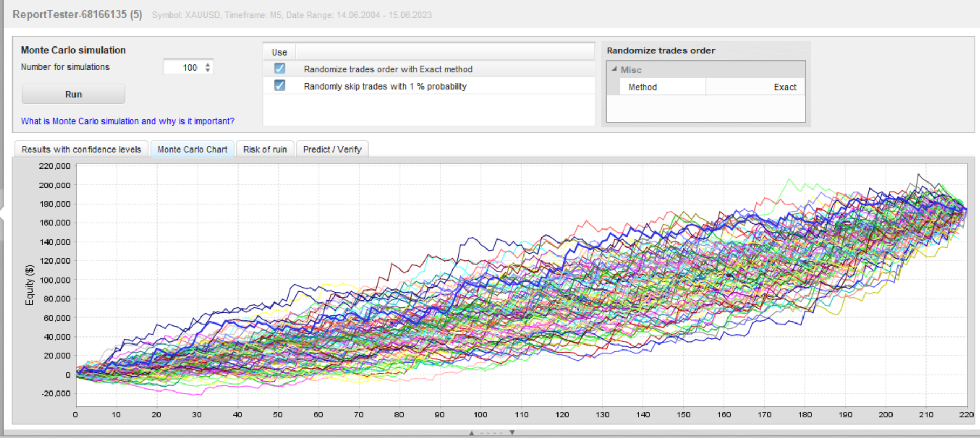980x438 pixels.
Task: Click the -20,000 equity axis label
Action: point(56,394)
